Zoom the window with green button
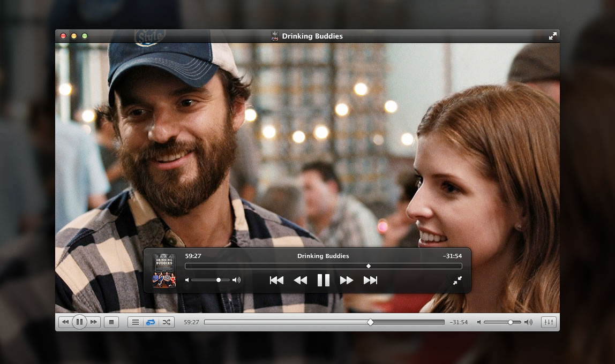The image size is (615, 364). 84,36
